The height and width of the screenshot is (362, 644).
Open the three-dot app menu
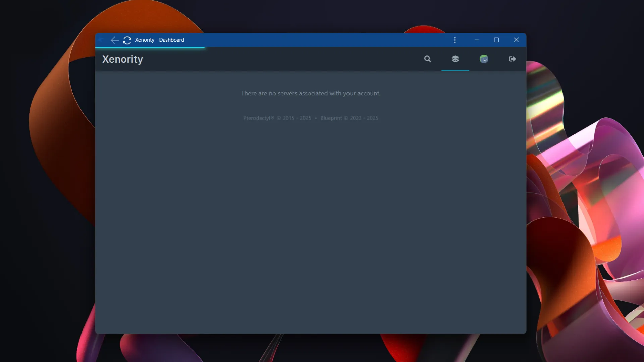[x=455, y=40]
